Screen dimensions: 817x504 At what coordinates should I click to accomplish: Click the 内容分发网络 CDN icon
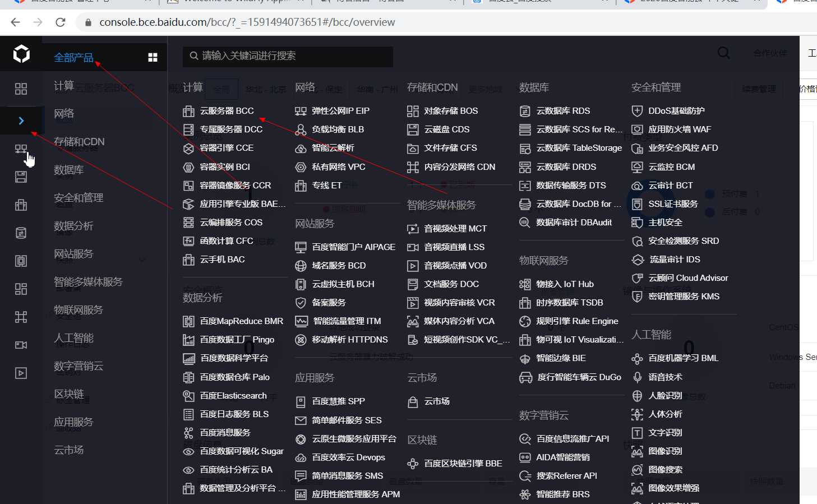[x=413, y=167]
